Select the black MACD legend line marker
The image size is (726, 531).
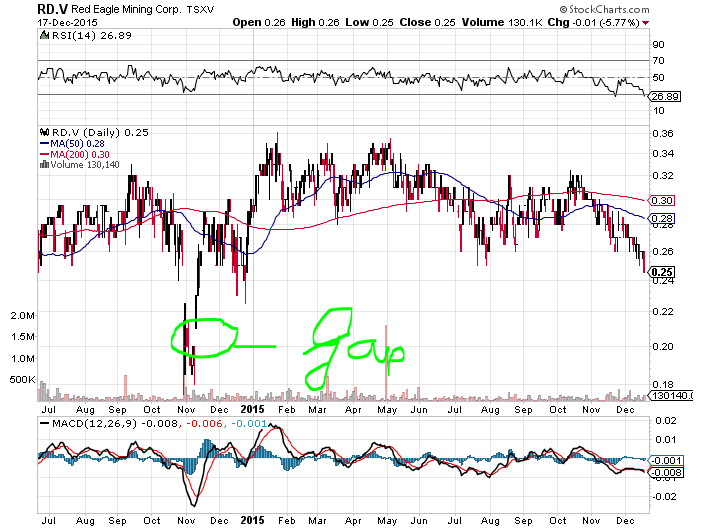coord(44,423)
